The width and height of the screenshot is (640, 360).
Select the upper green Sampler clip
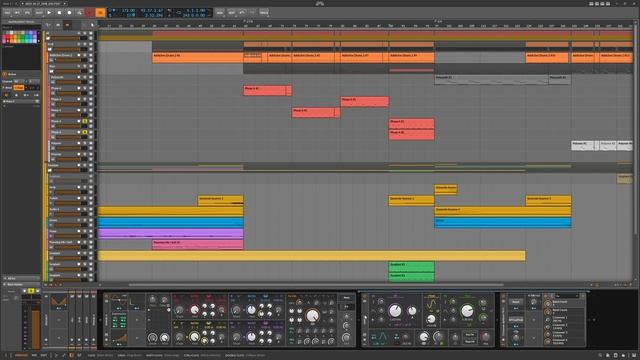411,267
